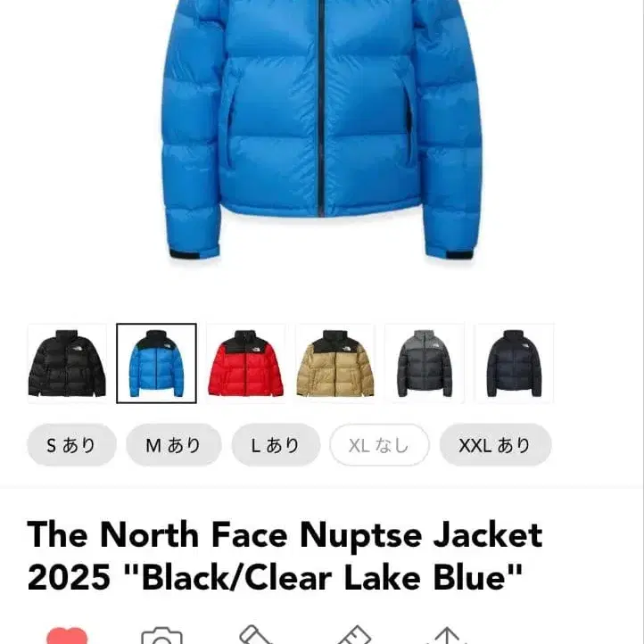The image size is (644, 644).
Task: Select the gray Nuptse jacket thumbnail
Action: pyautogui.click(x=425, y=364)
